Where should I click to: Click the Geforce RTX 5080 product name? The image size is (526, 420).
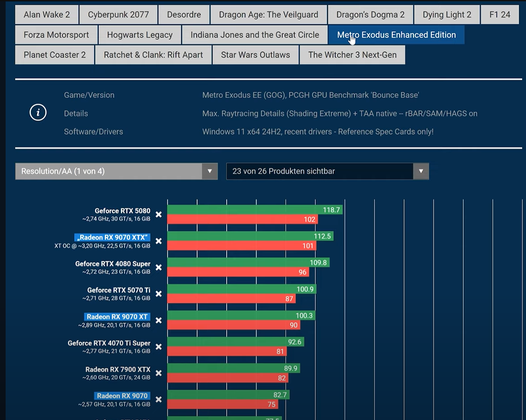pos(122,211)
